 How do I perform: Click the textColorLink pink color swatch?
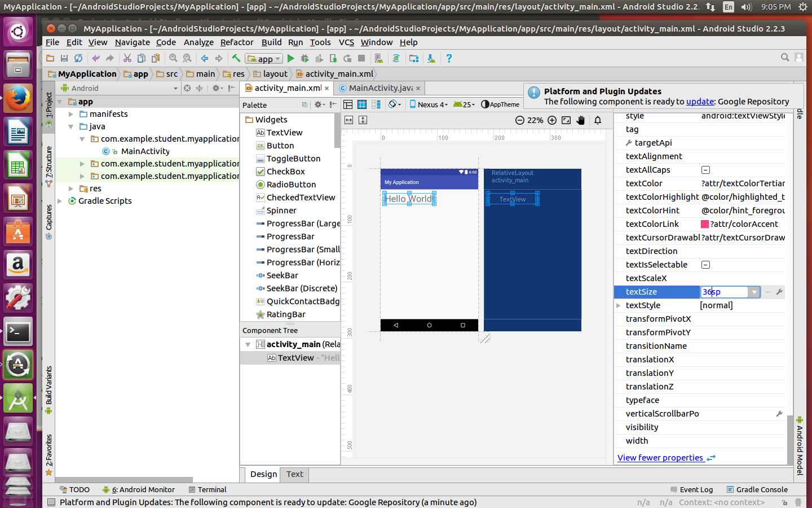[x=705, y=224]
